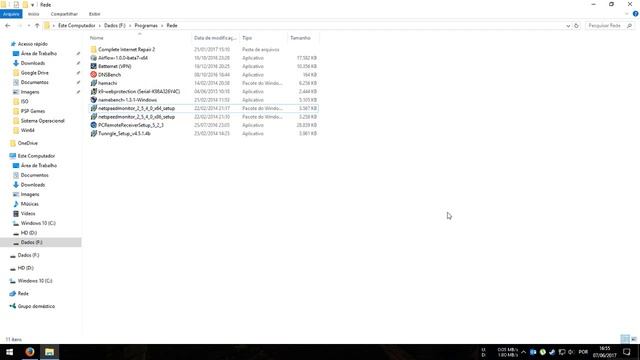Open Músicas under Este Computador

tap(29, 204)
